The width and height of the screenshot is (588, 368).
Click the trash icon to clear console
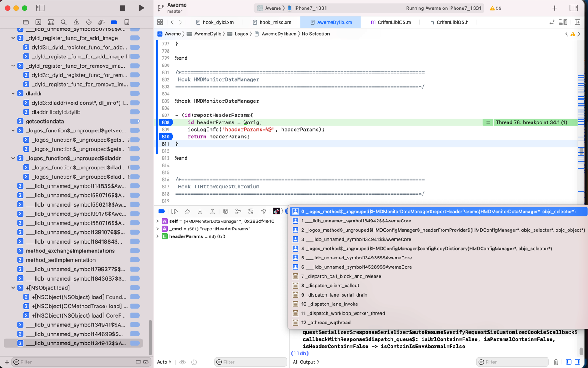pos(556,362)
